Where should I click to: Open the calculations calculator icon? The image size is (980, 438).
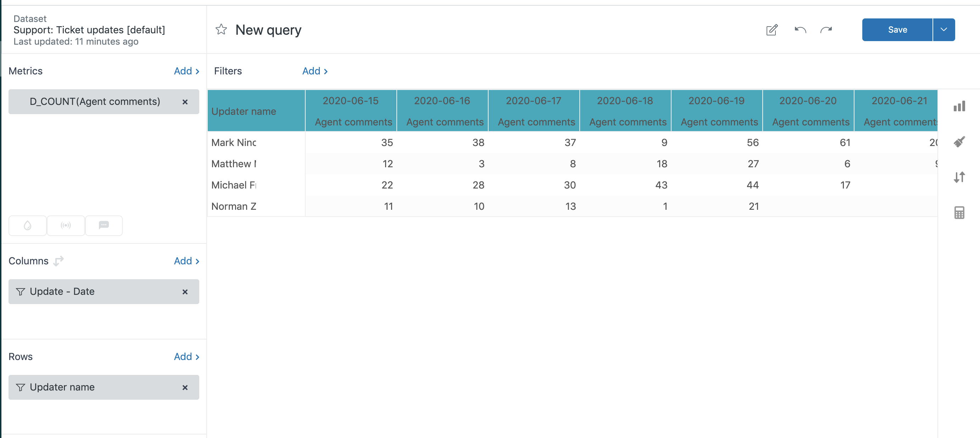click(959, 213)
